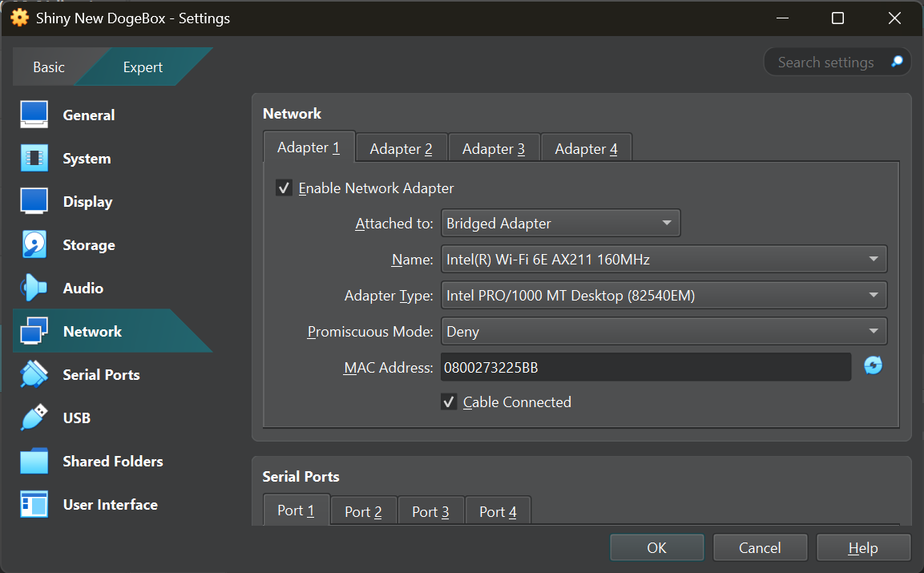Go to the Audio category label
Image resolution: width=924 pixels, height=573 pixels.
tap(83, 289)
